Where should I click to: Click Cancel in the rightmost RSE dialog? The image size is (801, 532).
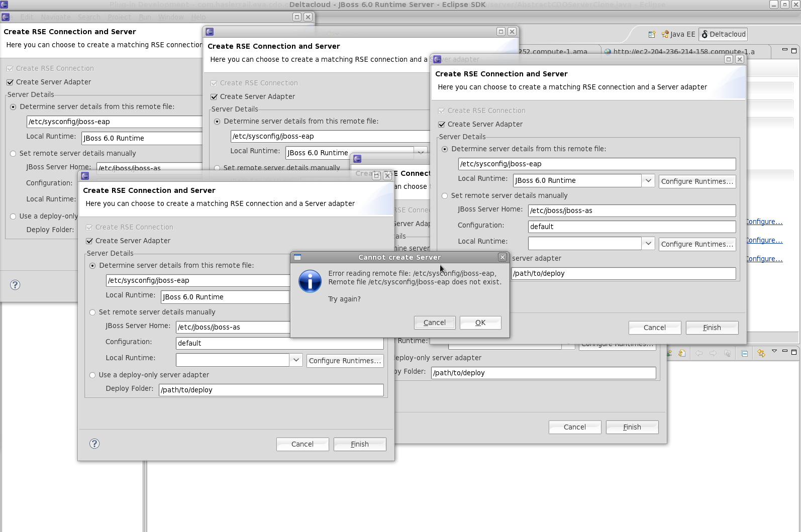[655, 328]
